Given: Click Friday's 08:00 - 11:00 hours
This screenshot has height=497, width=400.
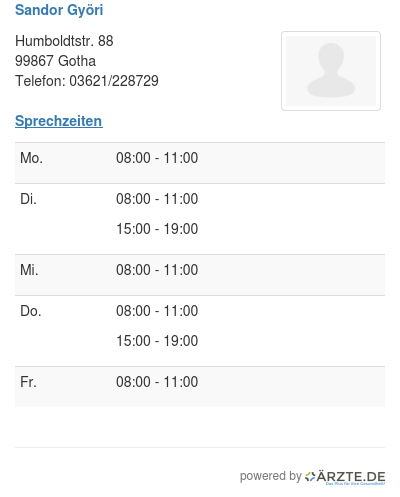Looking at the screenshot, I should (157, 382).
